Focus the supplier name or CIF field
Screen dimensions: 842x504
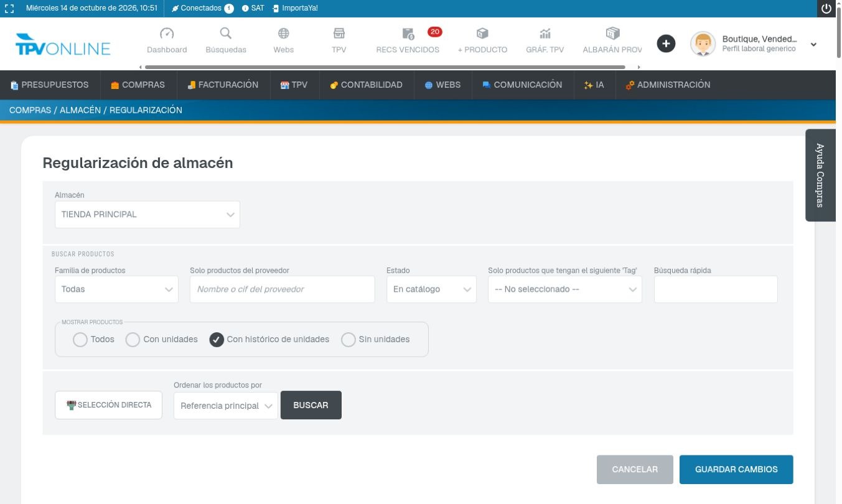coord(283,289)
